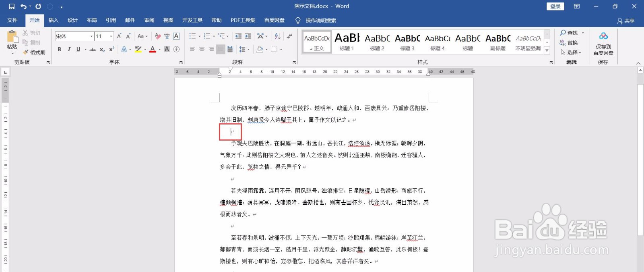This screenshot has width=644, height=272.
Task: Open the Font dialog launcher
Action: 181,62
